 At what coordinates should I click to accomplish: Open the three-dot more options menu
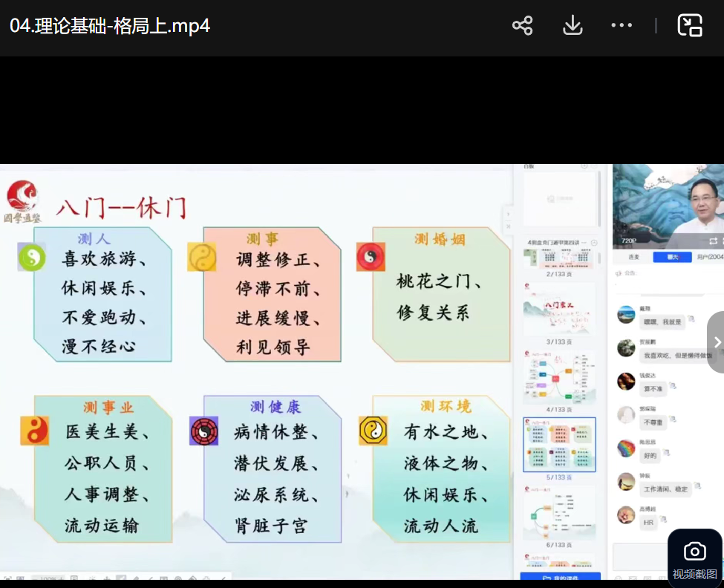622,26
